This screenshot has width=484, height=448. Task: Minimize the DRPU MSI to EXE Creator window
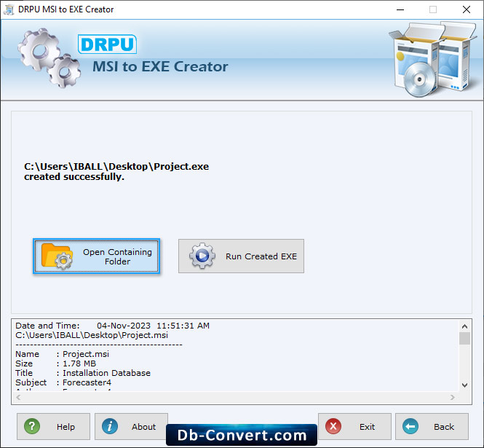point(400,9)
